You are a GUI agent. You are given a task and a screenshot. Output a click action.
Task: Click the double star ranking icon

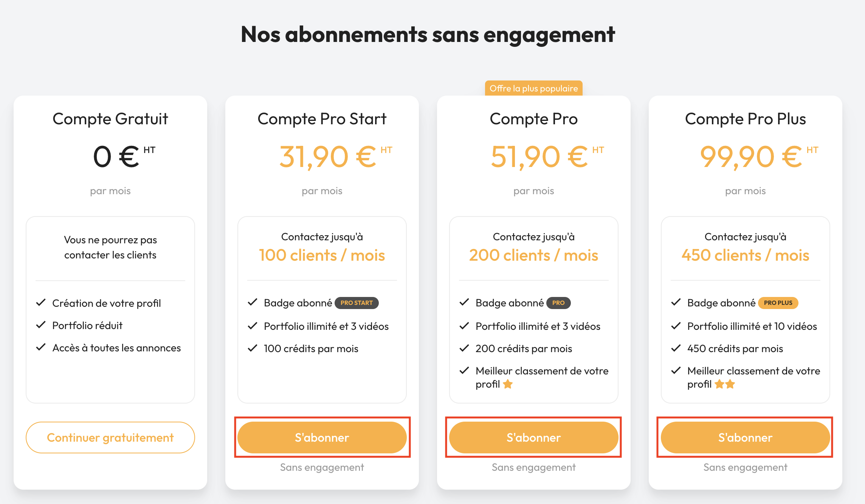click(x=725, y=384)
